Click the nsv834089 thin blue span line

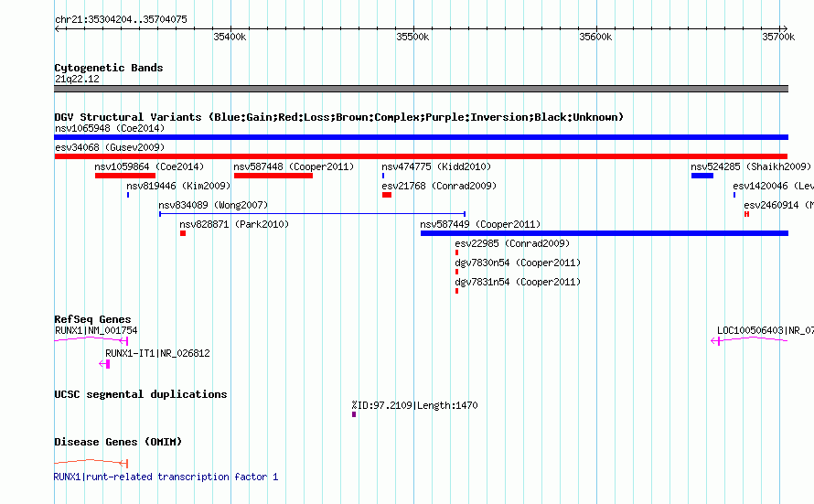click(x=312, y=214)
